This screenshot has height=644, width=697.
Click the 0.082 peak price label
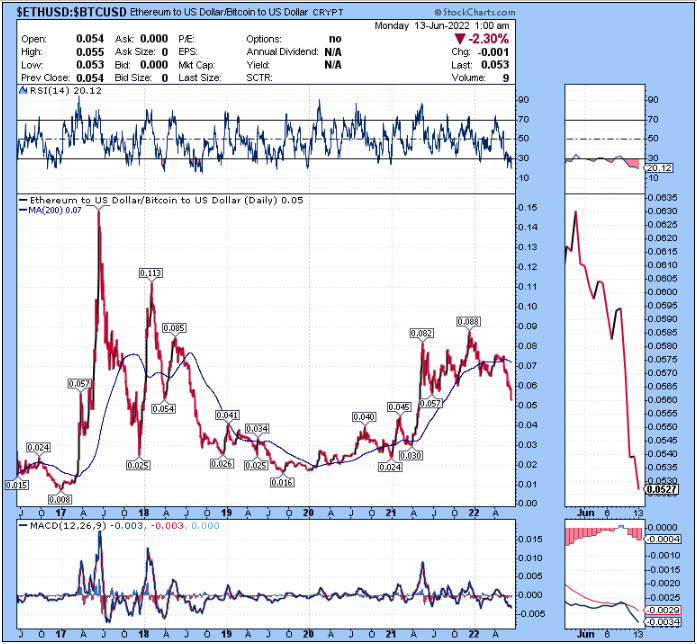coord(421,333)
